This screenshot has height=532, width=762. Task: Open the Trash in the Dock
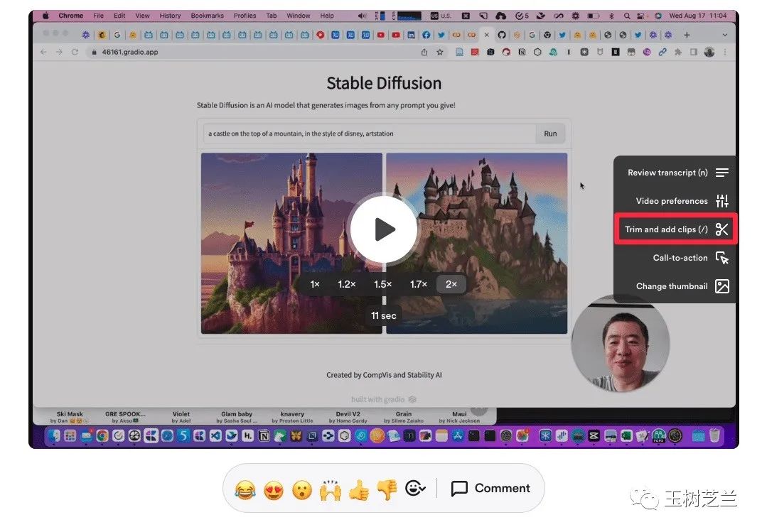point(714,435)
